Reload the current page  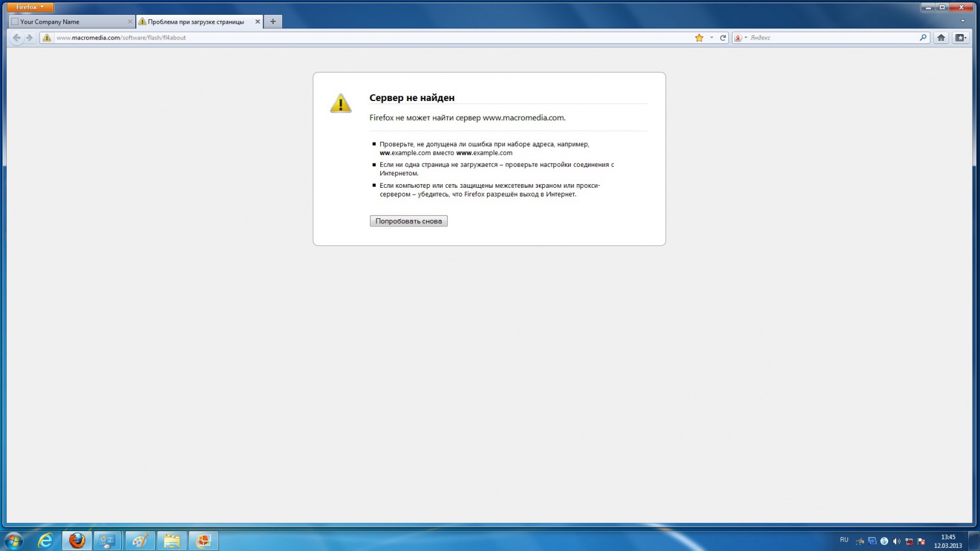[x=723, y=38]
